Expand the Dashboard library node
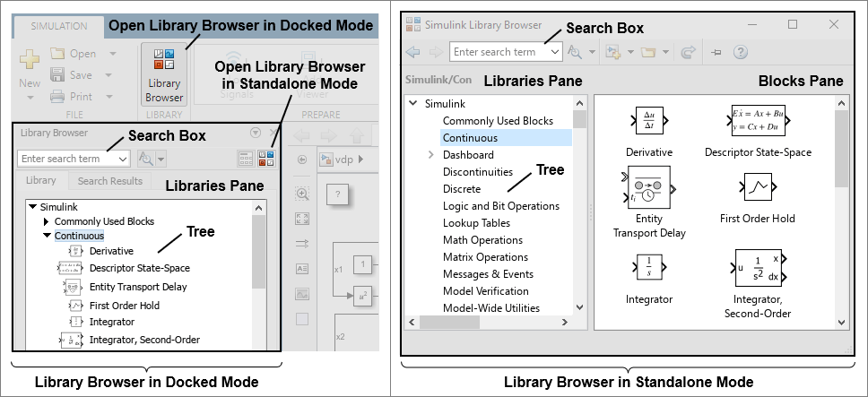Viewport: 868px width, 397px height. click(x=431, y=155)
